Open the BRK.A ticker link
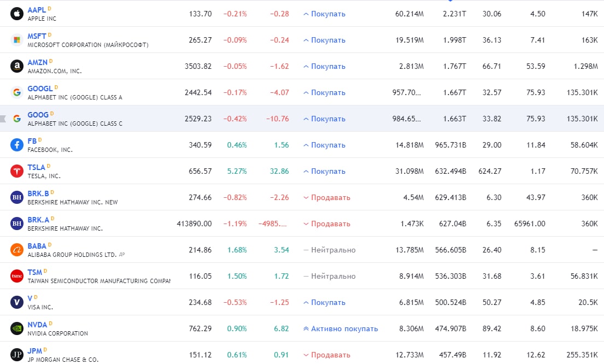This screenshot has width=604, height=364. (38, 220)
